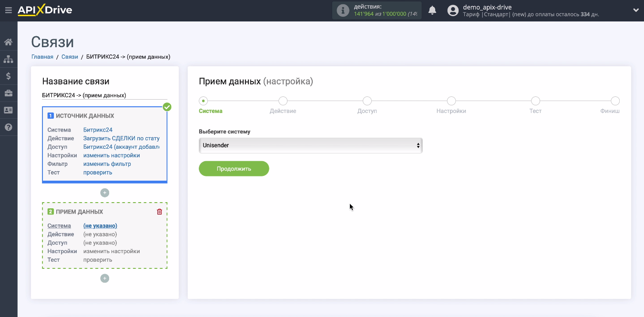Click the green checkmark on source block
The image size is (644, 317).
[167, 107]
